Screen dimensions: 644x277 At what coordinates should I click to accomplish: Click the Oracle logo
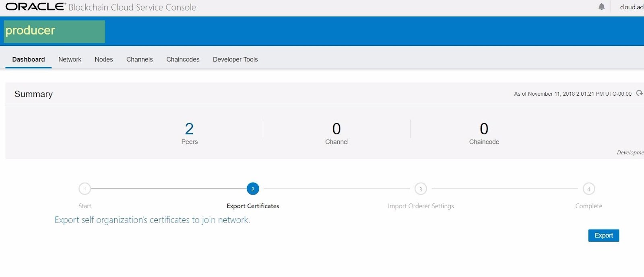pyautogui.click(x=35, y=7)
